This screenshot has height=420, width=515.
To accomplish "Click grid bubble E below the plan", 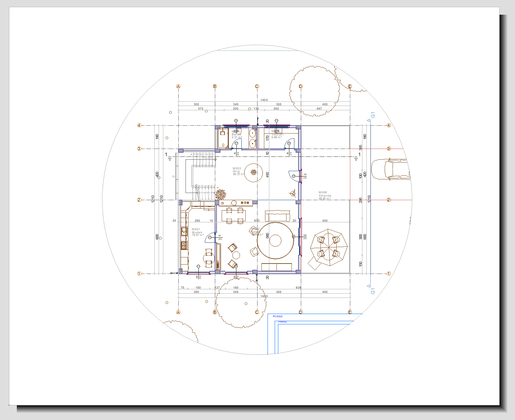I will coord(350,312).
